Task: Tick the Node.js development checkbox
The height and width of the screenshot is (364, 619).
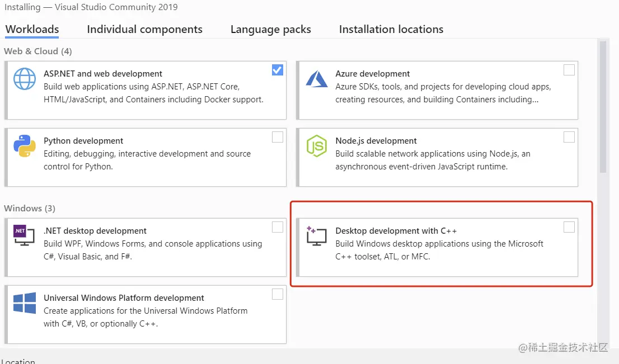Action: 569,137
